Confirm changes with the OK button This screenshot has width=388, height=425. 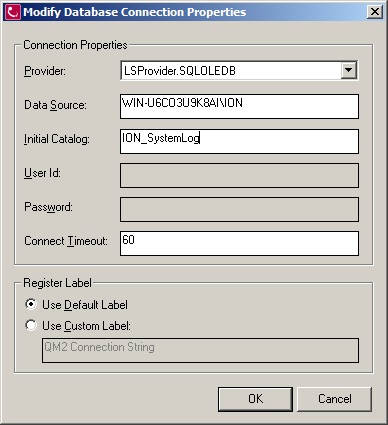coord(255,399)
